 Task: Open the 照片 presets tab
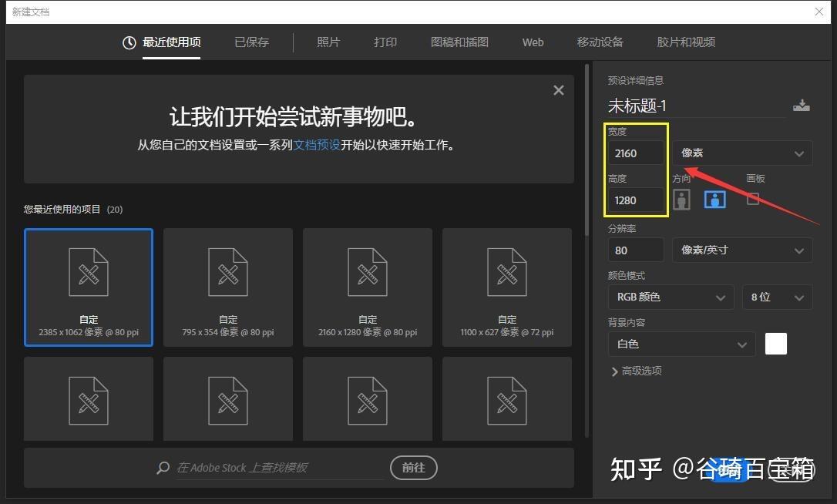point(328,42)
